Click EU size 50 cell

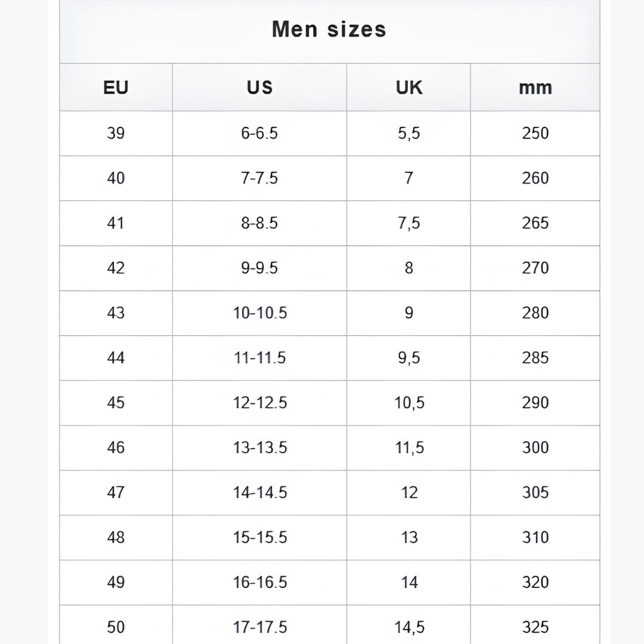116,625
